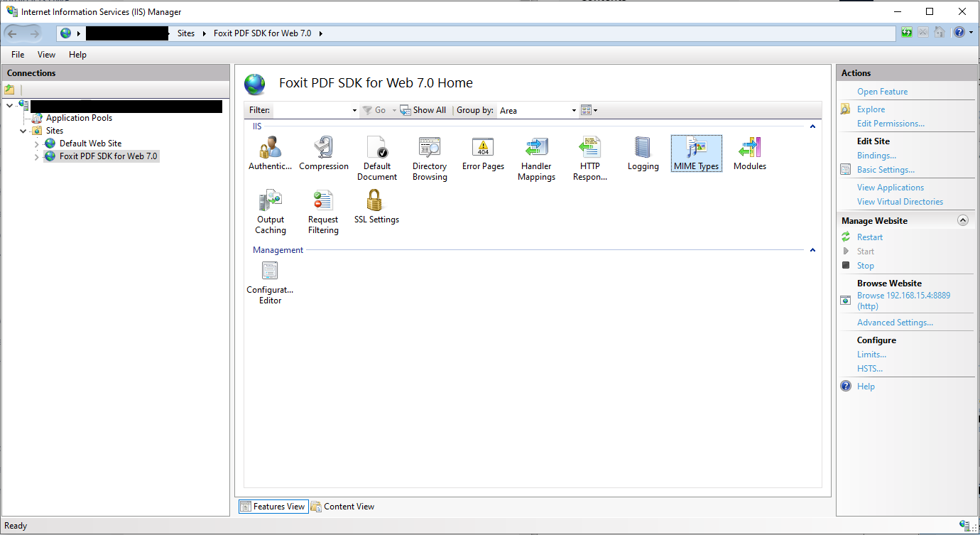Open the Bindings link
980x535 pixels.
[x=876, y=156]
